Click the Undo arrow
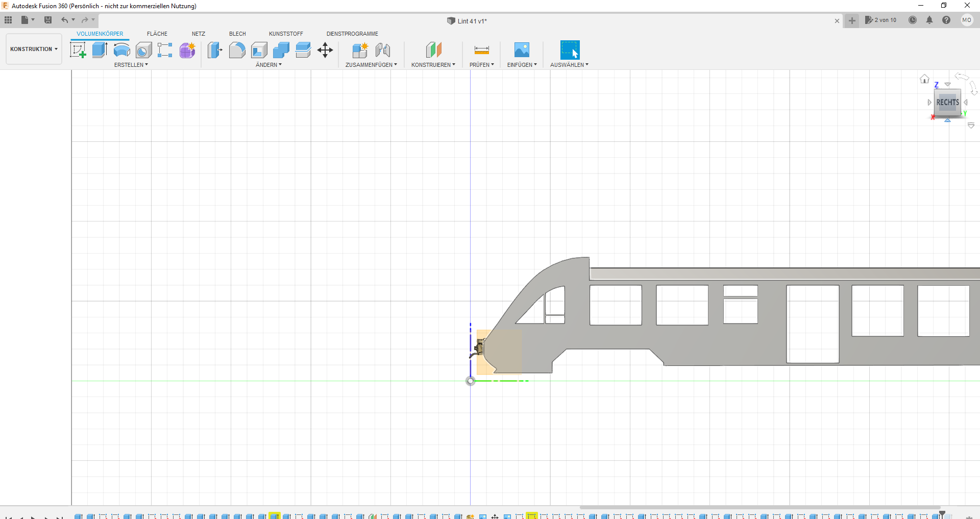The height and width of the screenshot is (519, 980). (x=65, y=20)
